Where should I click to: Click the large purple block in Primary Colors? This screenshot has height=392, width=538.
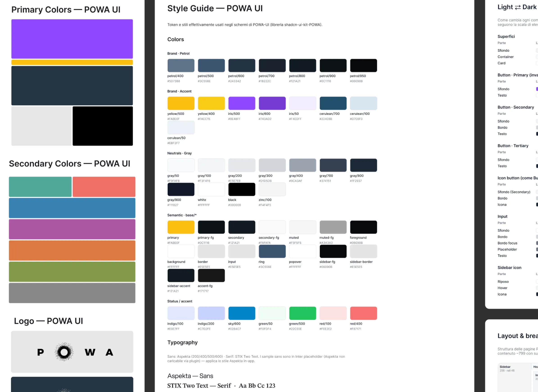(72, 39)
